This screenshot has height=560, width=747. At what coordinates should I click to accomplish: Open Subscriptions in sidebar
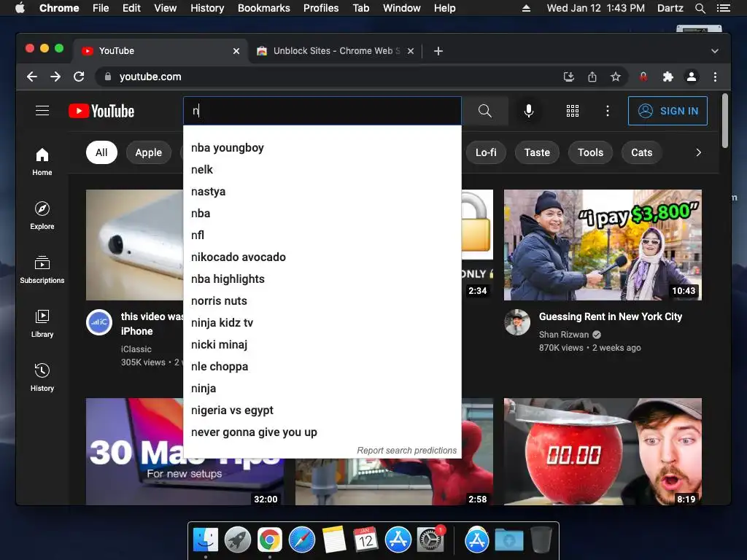click(x=42, y=270)
